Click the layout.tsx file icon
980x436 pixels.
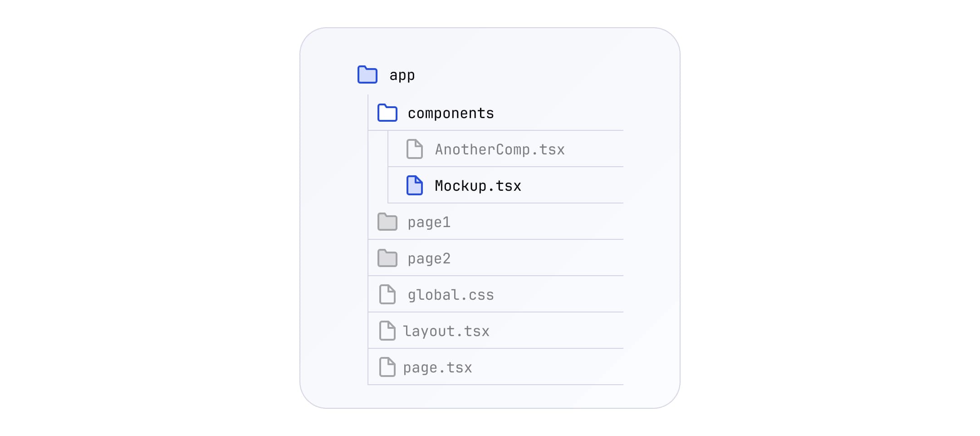pyautogui.click(x=387, y=331)
